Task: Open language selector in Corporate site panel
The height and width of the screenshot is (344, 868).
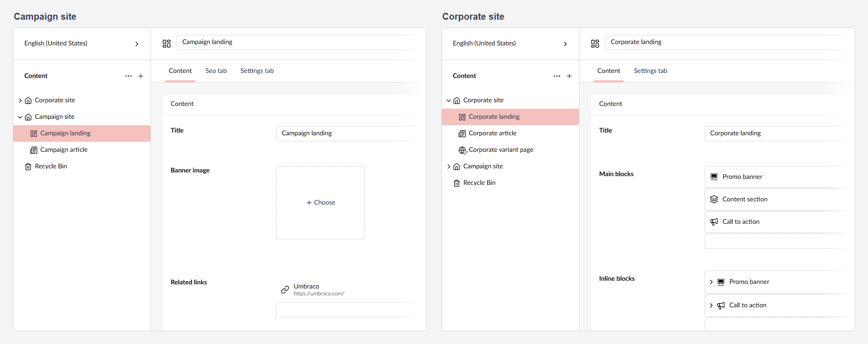Action: pyautogui.click(x=510, y=44)
